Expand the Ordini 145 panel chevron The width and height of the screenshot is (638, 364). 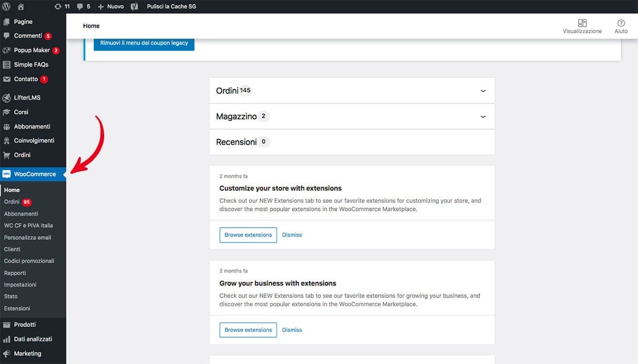point(483,90)
